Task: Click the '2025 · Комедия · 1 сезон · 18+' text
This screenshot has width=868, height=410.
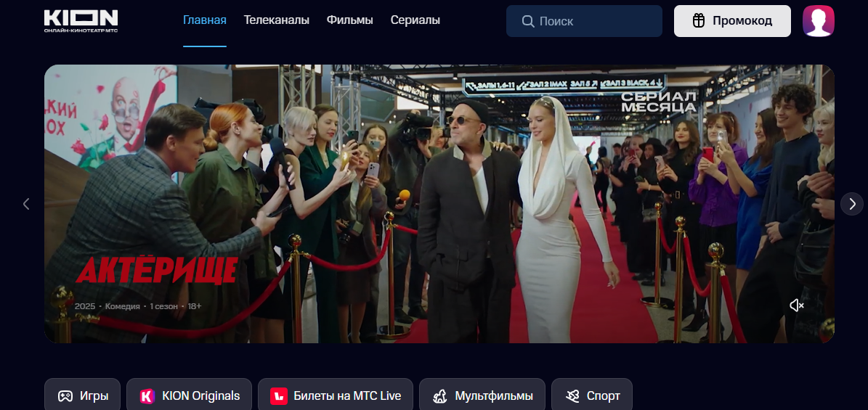Action: tap(138, 306)
